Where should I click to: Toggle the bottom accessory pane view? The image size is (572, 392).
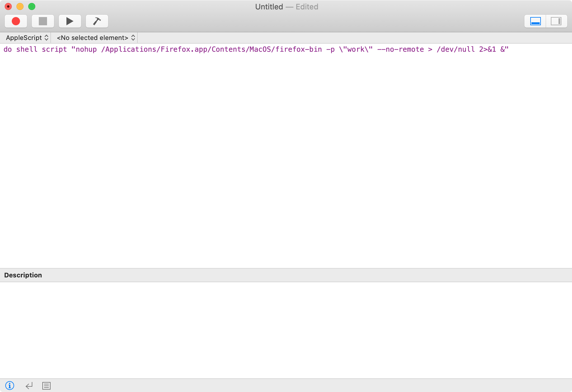click(535, 21)
